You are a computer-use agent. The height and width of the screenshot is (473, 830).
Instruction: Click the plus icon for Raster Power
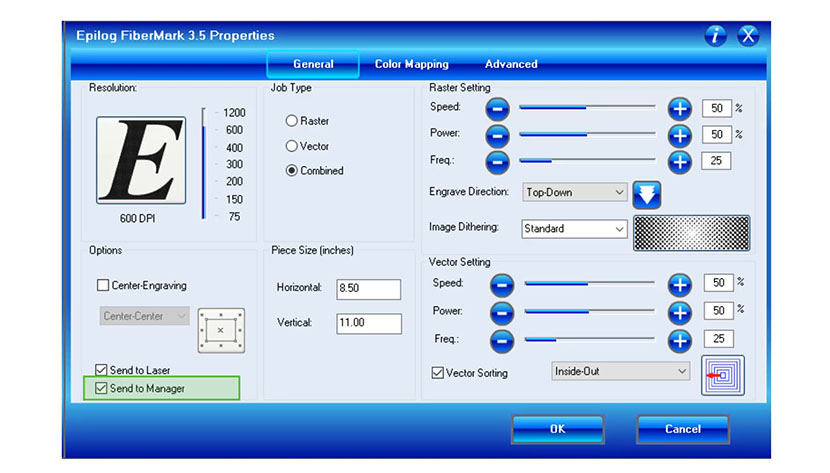coord(680,135)
